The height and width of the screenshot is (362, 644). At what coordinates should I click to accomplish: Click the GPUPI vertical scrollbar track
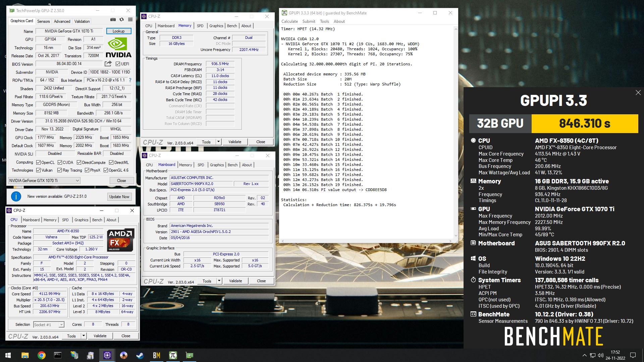coord(455,133)
